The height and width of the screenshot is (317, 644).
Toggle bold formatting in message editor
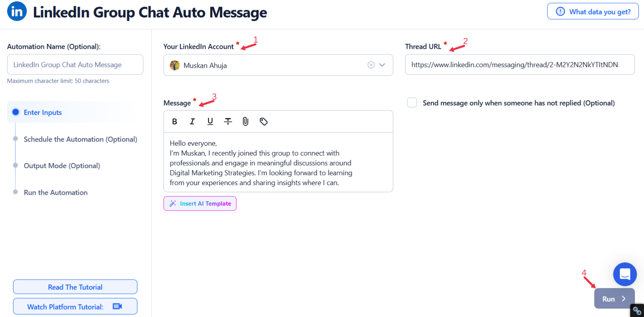[x=175, y=122]
